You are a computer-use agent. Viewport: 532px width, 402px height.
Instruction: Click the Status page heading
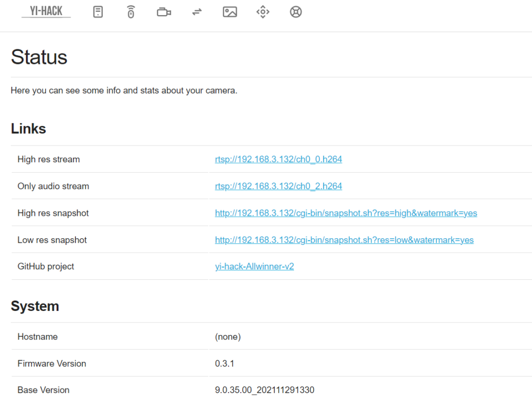point(39,57)
